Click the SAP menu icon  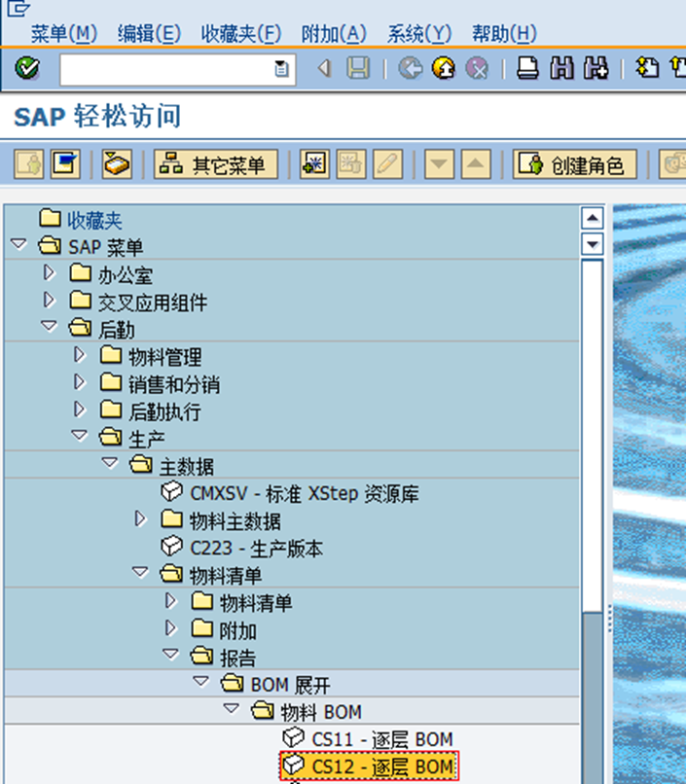pos(65,164)
